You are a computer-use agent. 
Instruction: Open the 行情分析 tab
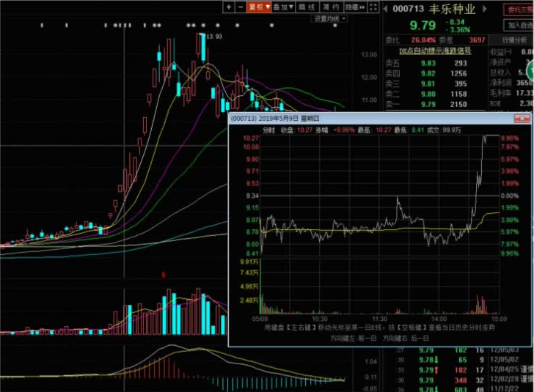coord(513,40)
